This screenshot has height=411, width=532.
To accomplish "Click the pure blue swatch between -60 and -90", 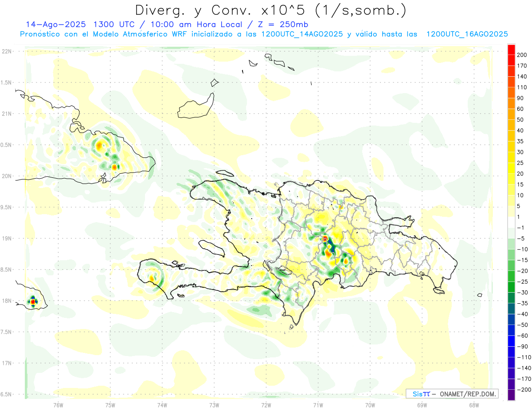I will [x=511, y=341].
